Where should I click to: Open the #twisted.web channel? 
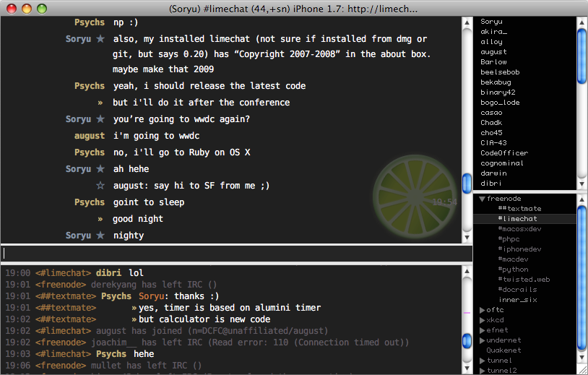tap(524, 280)
